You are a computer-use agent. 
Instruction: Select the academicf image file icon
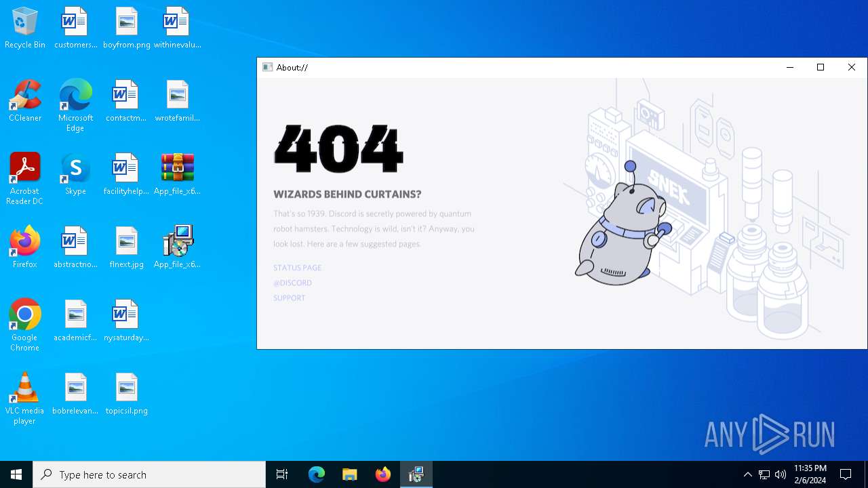click(75, 321)
